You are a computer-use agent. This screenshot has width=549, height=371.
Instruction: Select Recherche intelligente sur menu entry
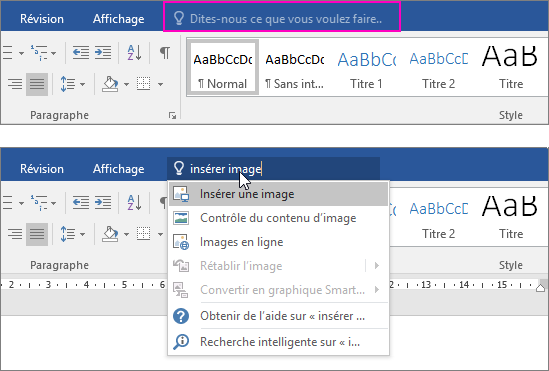[x=278, y=342]
